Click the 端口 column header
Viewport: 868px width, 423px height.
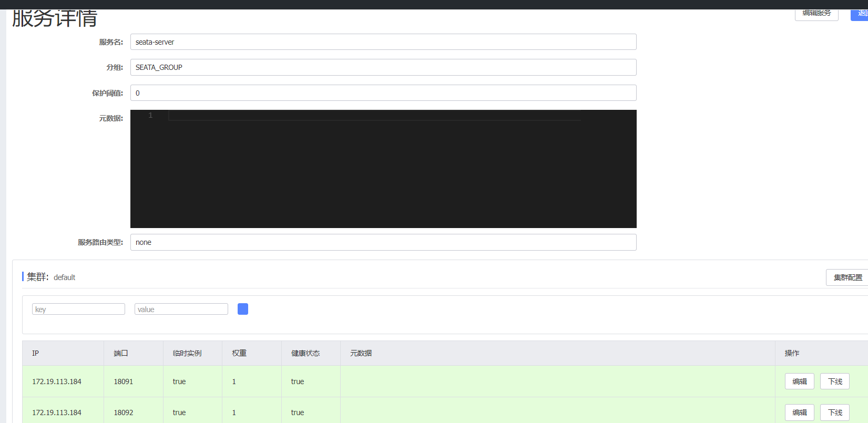tap(134, 353)
